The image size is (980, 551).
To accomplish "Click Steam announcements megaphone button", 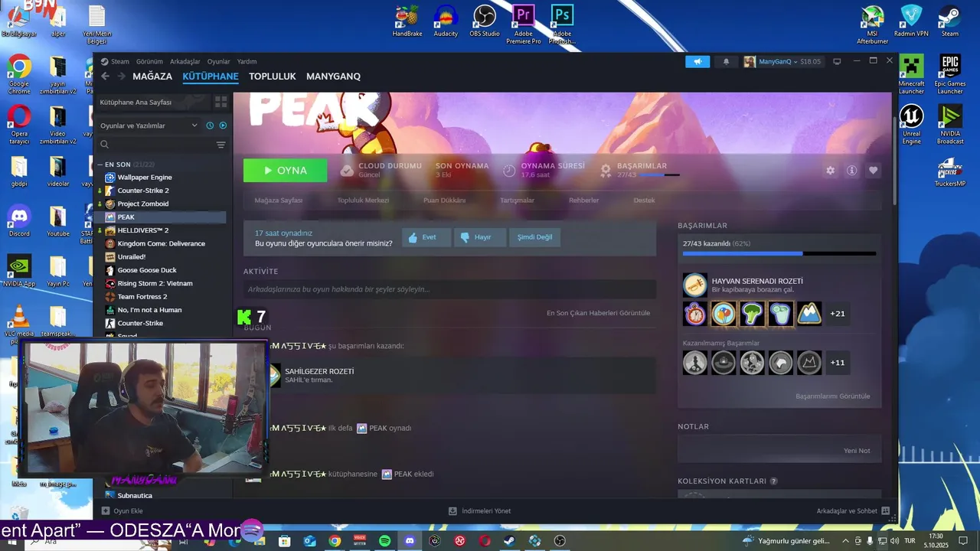I will tap(697, 61).
